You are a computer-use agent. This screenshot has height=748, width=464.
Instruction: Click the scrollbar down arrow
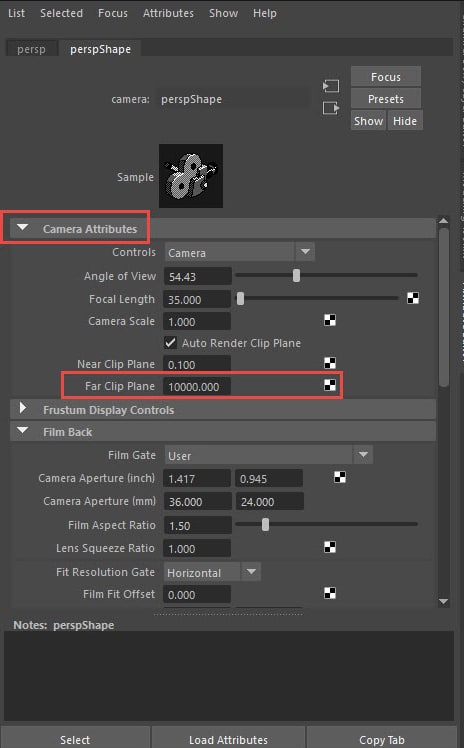click(443, 601)
